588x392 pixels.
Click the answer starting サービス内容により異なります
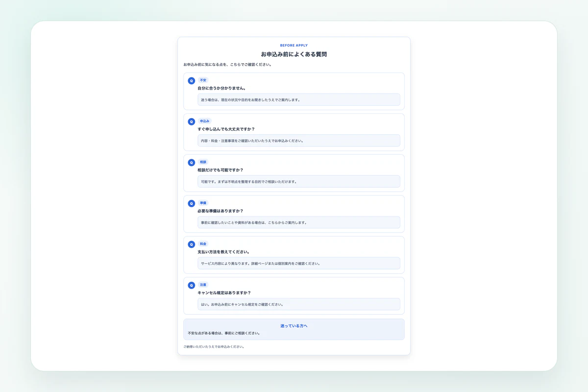[x=299, y=263]
